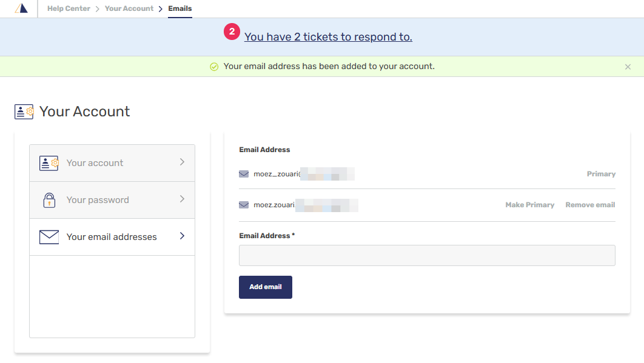Expand the Your email addresses chevron

[182, 236]
